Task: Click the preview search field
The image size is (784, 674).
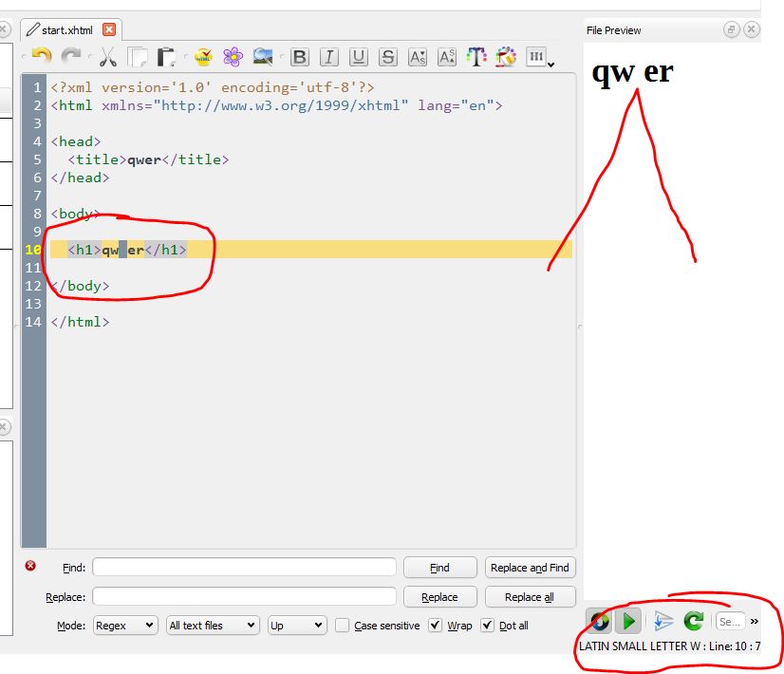Action: [x=730, y=622]
